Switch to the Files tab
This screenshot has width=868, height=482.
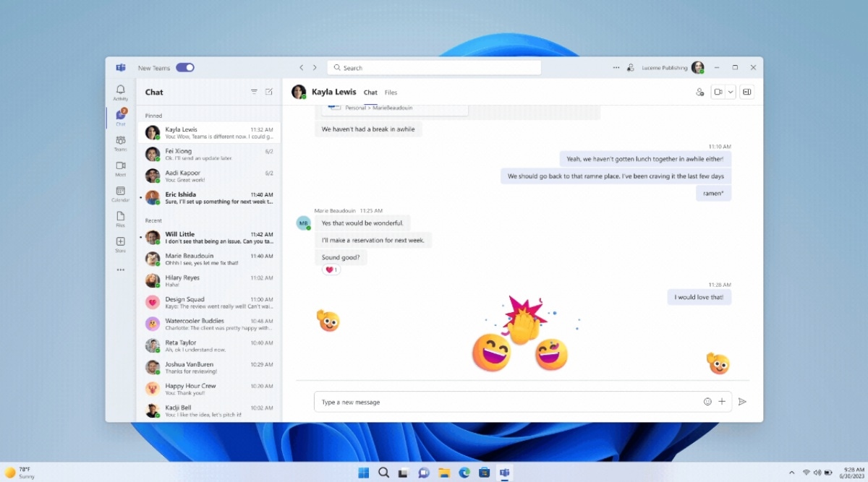coord(391,92)
